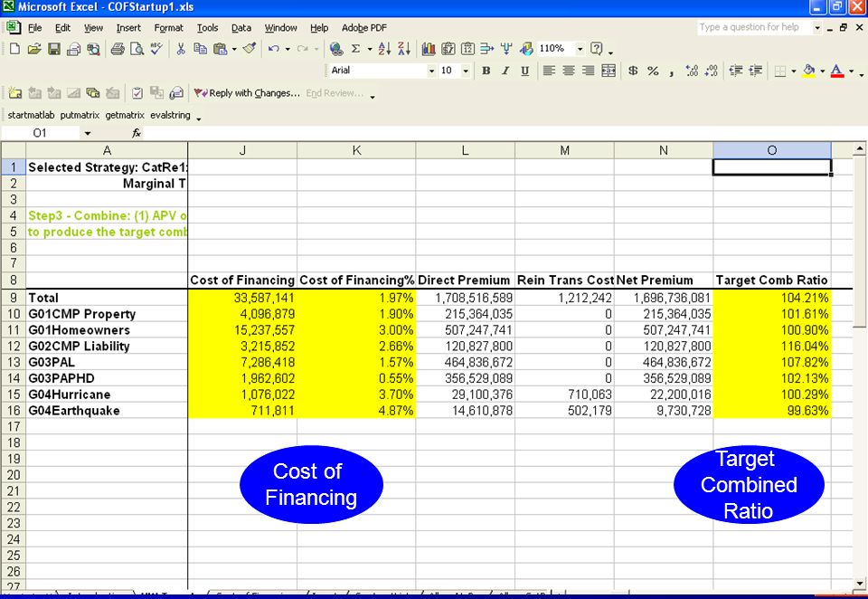Click the startmatlab button

tap(31, 115)
